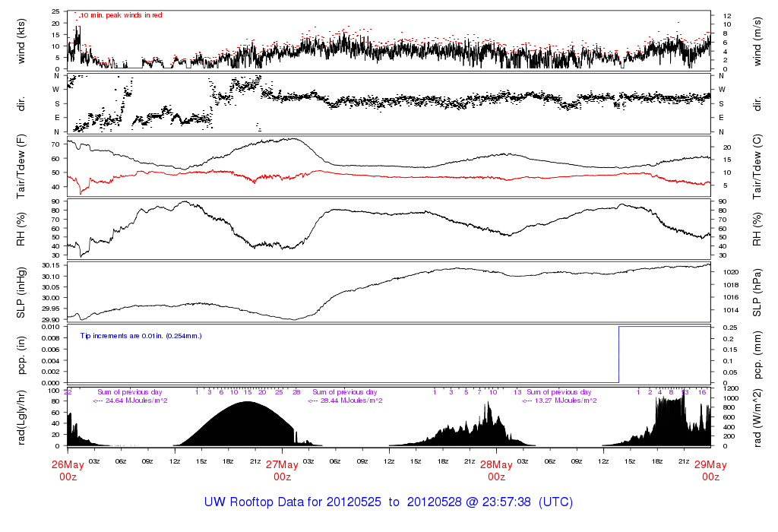Select the '29May 00z' date label

[710, 470]
